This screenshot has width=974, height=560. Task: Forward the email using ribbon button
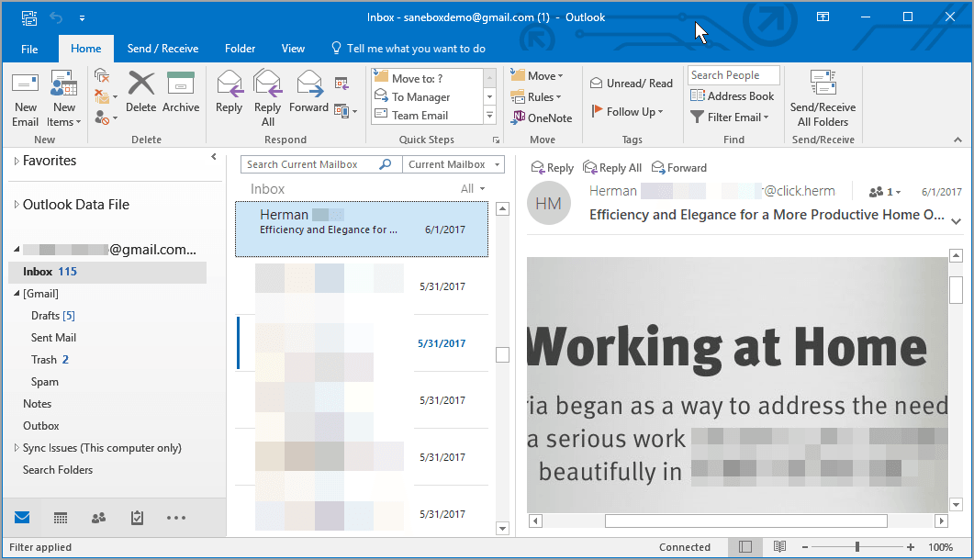(308, 93)
